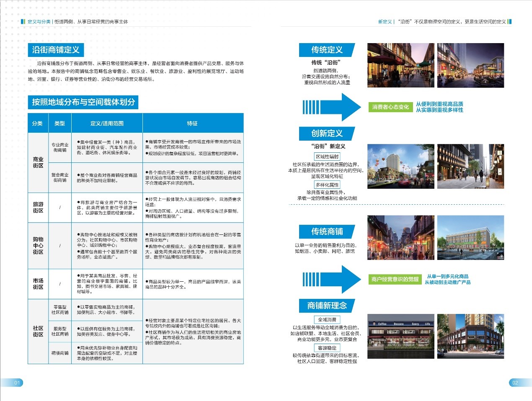Click the page 01 number badge

17,383
